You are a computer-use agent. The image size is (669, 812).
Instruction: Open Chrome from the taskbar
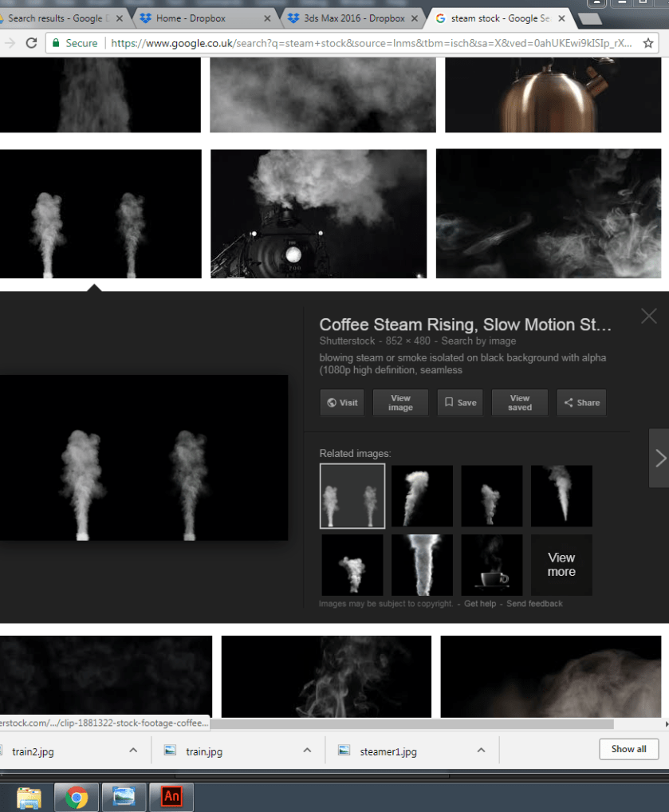click(x=77, y=796)
